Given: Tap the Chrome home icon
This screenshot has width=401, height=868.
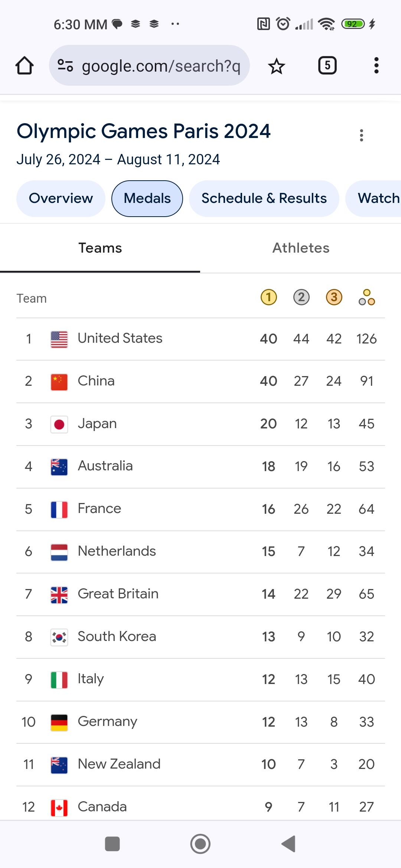Looking at the screenshot, I should 25,66.
